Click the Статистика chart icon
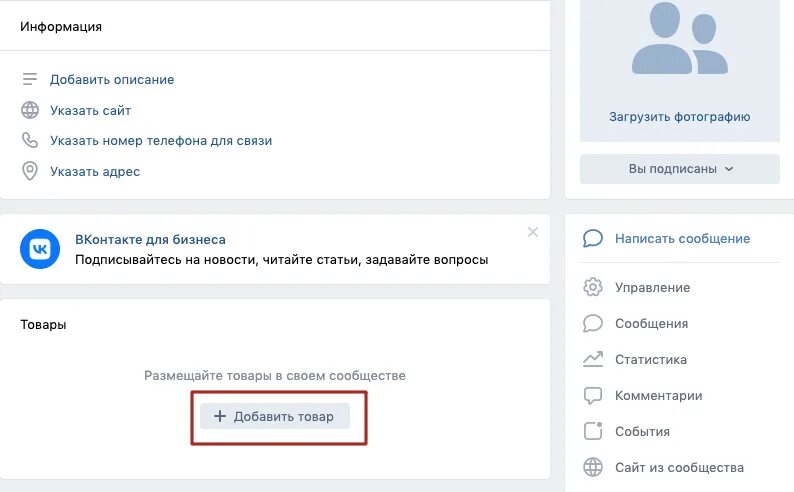This screenshot has width=794, height=492. click(x=593, y=359)
